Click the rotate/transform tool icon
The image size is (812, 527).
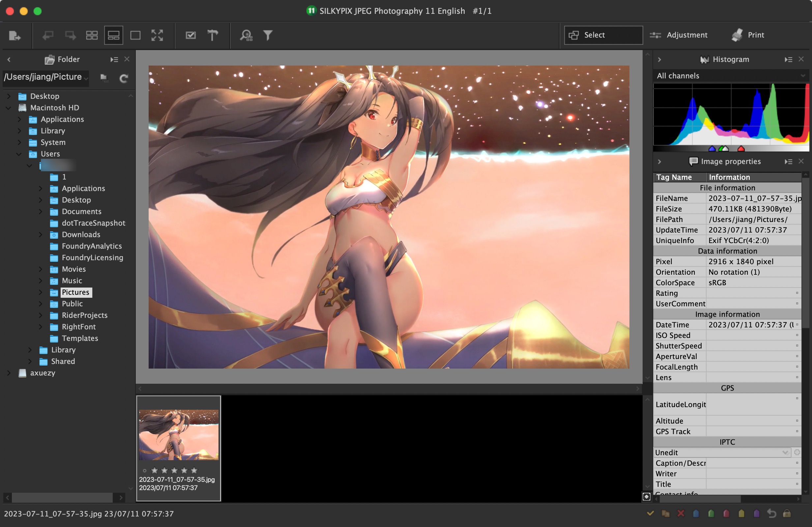coord(211,35)
